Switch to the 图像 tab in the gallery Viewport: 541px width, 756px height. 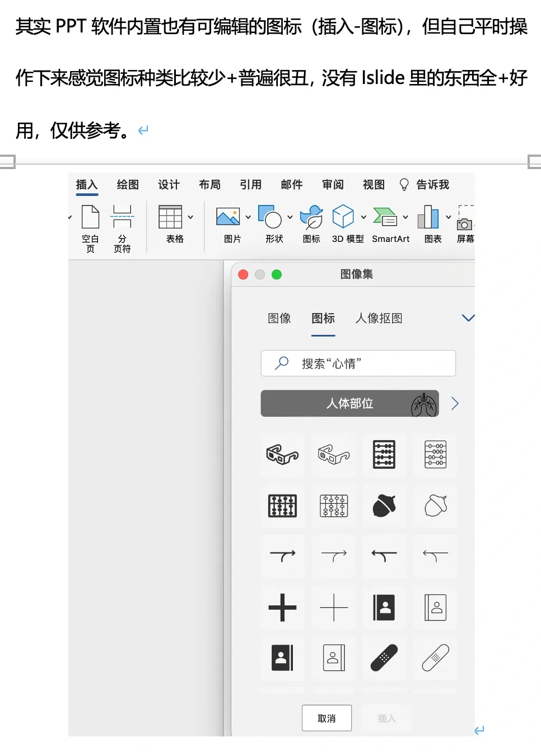[x=279, y=318]
